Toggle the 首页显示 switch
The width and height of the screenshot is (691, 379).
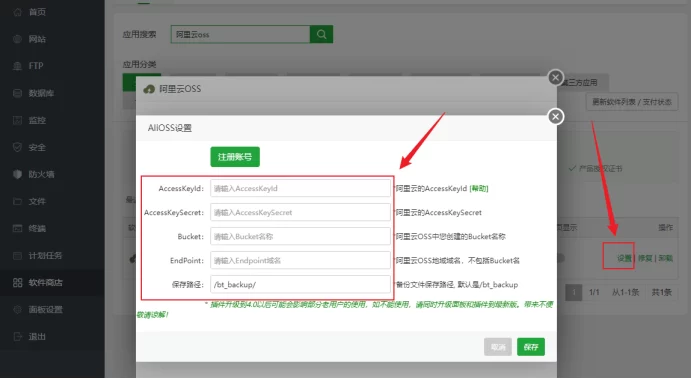[561, 258]
